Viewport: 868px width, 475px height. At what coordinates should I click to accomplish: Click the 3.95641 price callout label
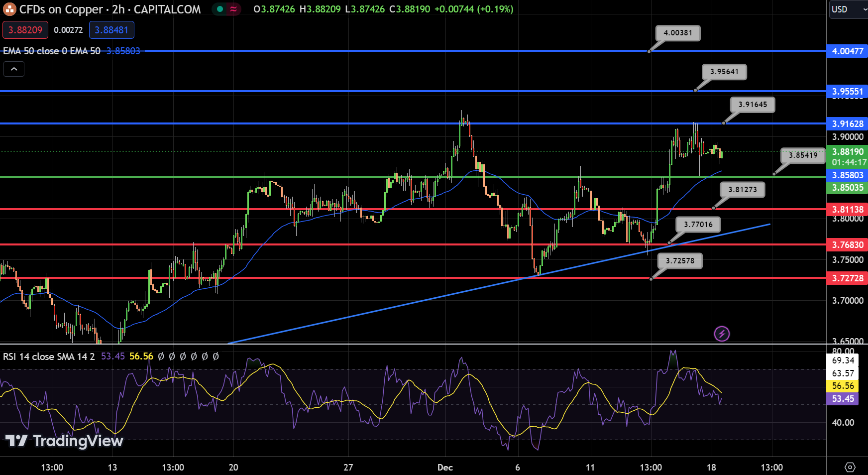724,72
